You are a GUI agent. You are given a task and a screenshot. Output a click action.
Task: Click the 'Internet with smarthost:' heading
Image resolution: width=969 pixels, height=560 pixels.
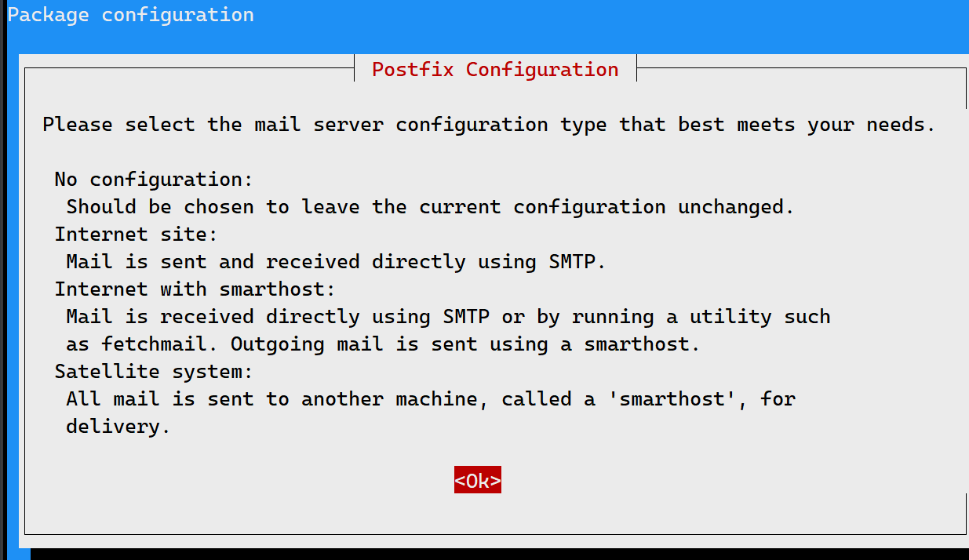[195, 289]
